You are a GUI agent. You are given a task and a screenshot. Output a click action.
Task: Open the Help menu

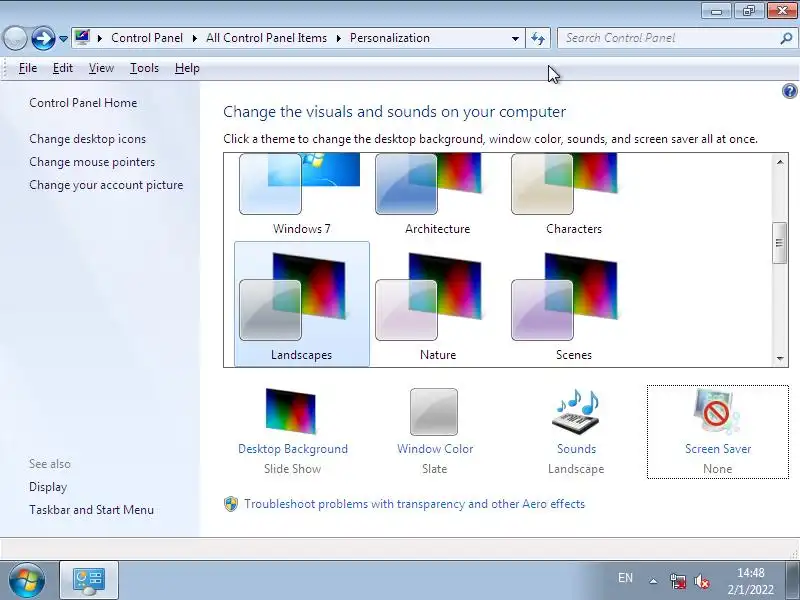pos(187,68)
